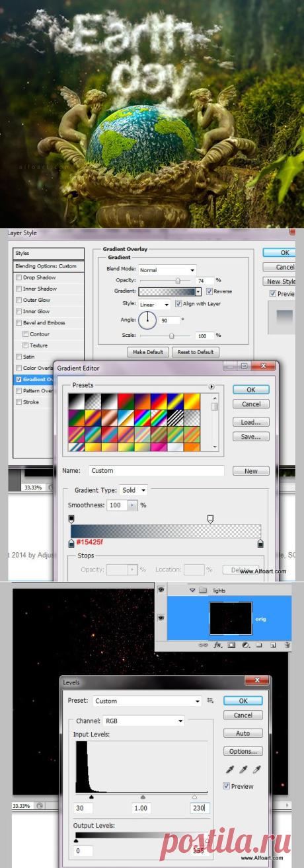The height and width of the screenshot is (868, 304).
Task: Click Options... in the Levels dialog
Action: (243, 751)
